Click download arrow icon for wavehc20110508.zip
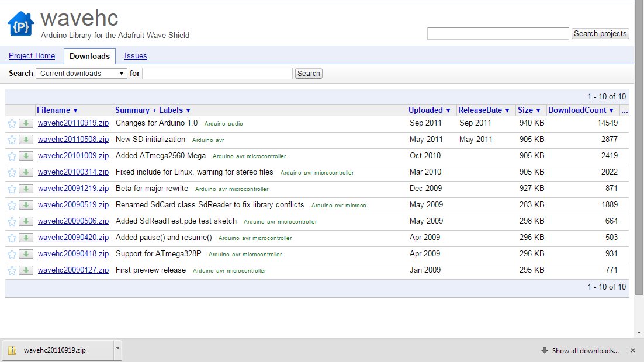The width and height of the screenshot is (644, 362). (x=26, y=140)
